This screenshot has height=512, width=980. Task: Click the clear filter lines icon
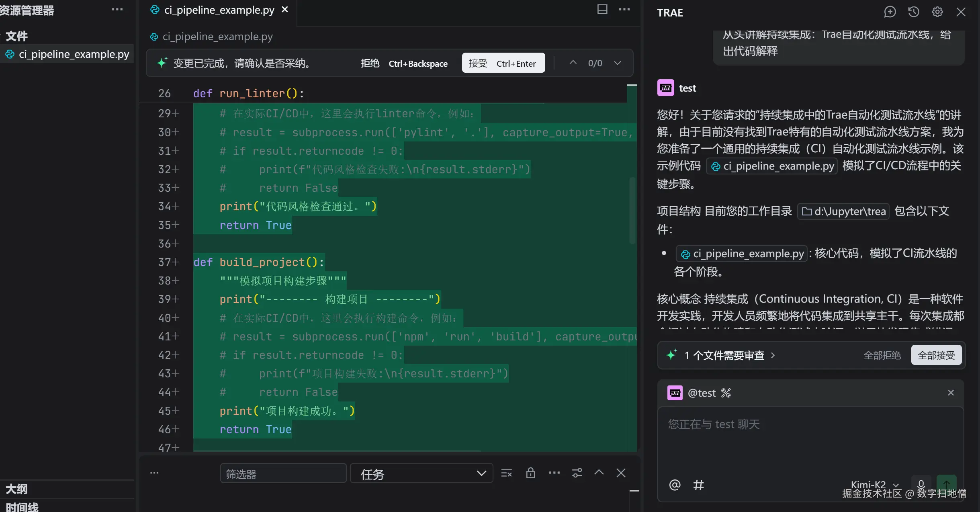506,473
